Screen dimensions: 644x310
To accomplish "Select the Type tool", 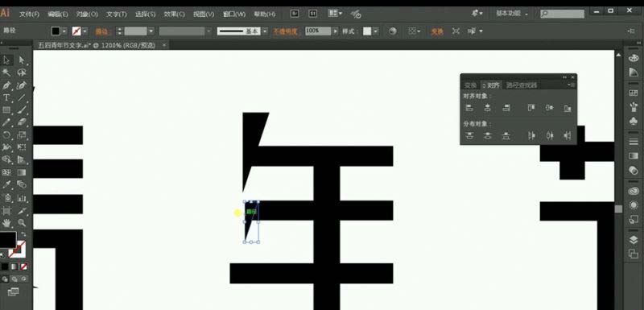I will pos(6,97).
